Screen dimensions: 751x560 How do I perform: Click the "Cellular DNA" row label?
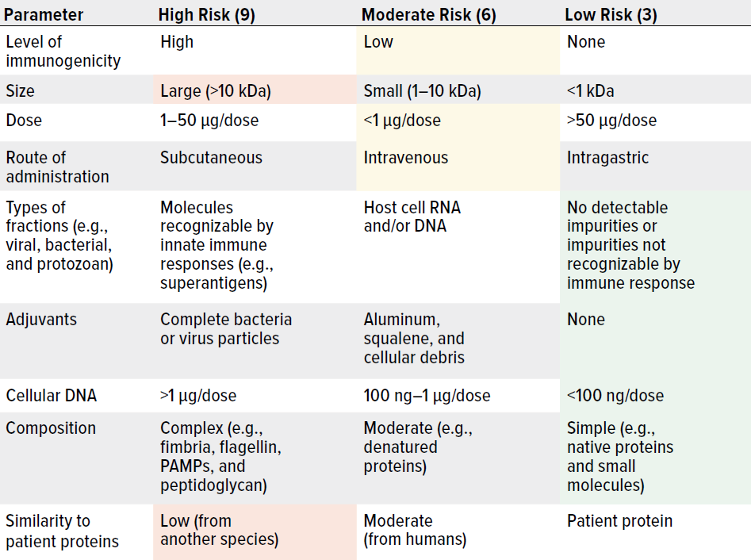(51, 395)
